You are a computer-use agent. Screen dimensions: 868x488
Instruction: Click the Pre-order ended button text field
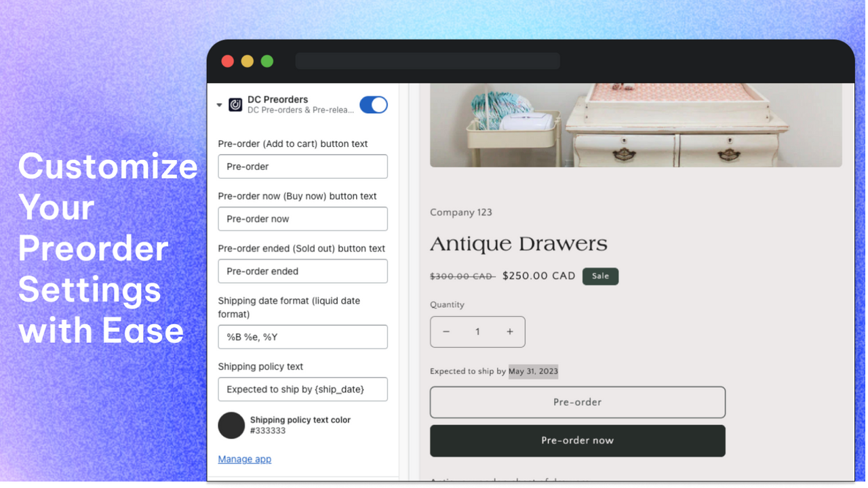point(302,271)
